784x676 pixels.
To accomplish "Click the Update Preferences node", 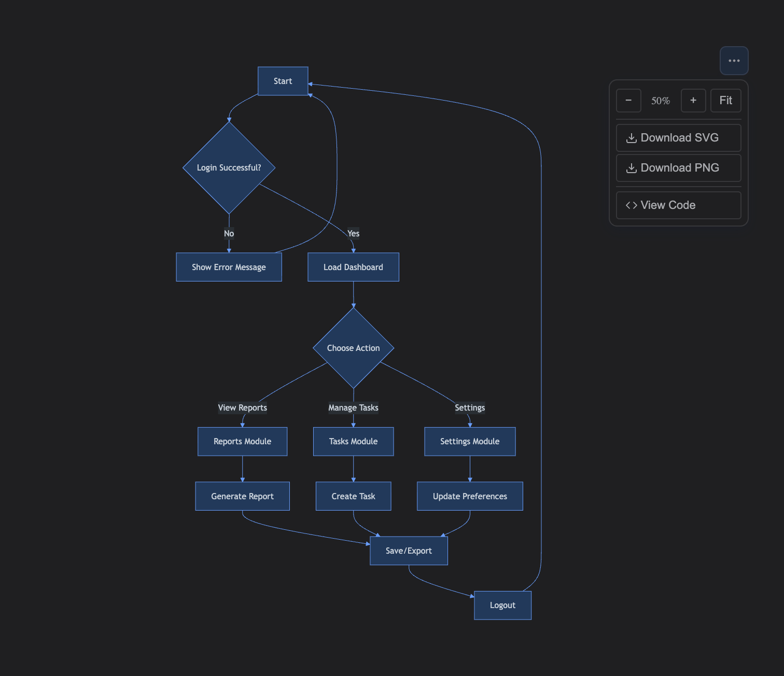I will click(x=470, y=496).
